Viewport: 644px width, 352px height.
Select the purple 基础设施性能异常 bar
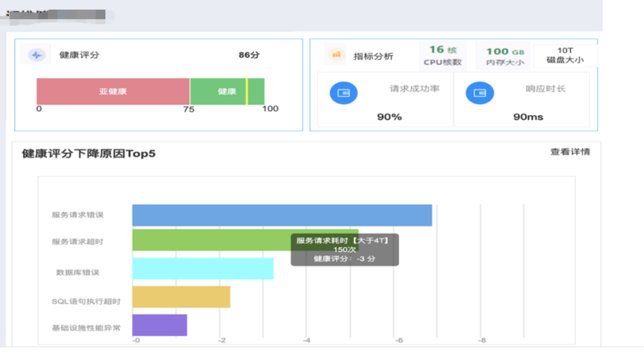pos(159,325)
